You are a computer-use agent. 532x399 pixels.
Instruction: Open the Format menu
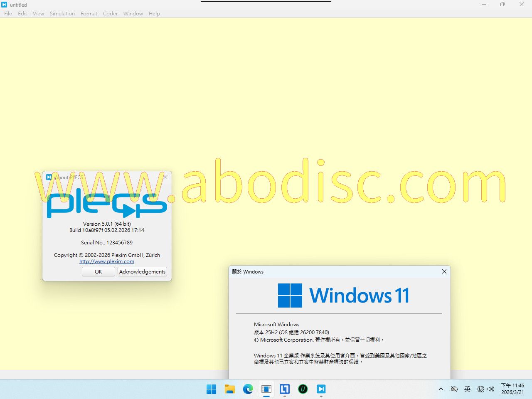(x=89, y=14)
